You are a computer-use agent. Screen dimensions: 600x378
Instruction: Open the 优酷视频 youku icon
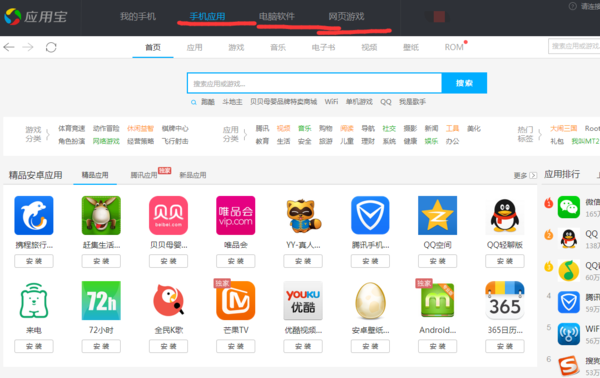pos(303,301)
